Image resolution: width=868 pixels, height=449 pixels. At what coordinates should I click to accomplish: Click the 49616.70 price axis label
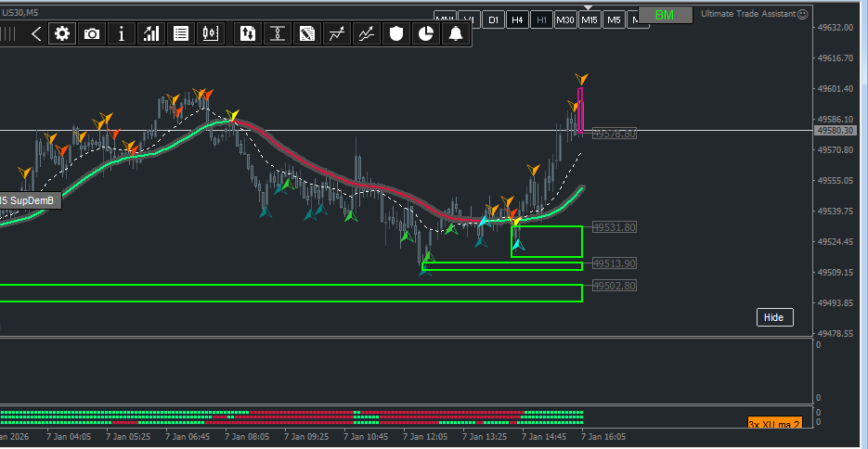coord(836,58)
